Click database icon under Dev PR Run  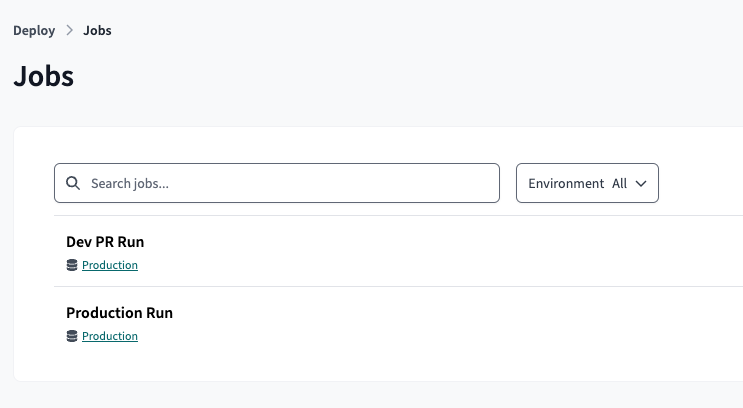(72, 265)
